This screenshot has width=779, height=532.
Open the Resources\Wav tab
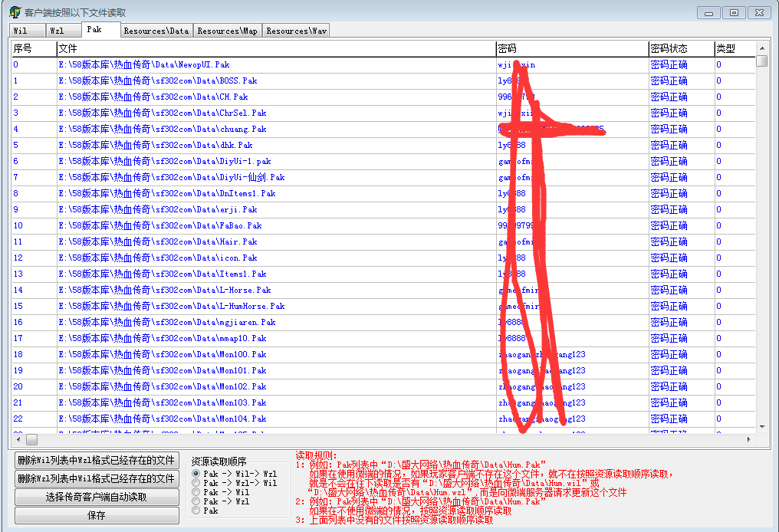click(x=296, y=31)
